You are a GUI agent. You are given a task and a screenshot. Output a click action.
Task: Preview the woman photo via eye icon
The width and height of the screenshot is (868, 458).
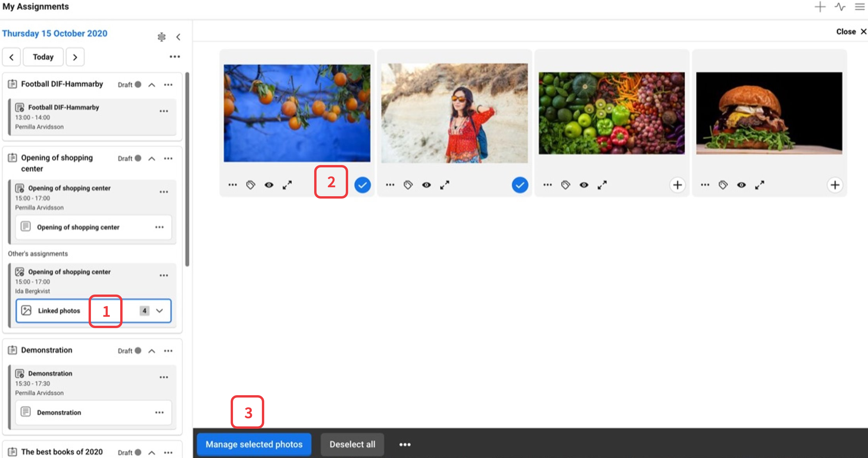point(426,185)
